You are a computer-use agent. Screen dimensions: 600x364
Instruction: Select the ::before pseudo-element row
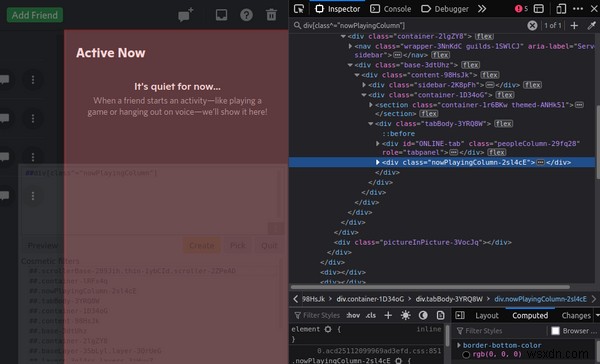coord(398,134)
